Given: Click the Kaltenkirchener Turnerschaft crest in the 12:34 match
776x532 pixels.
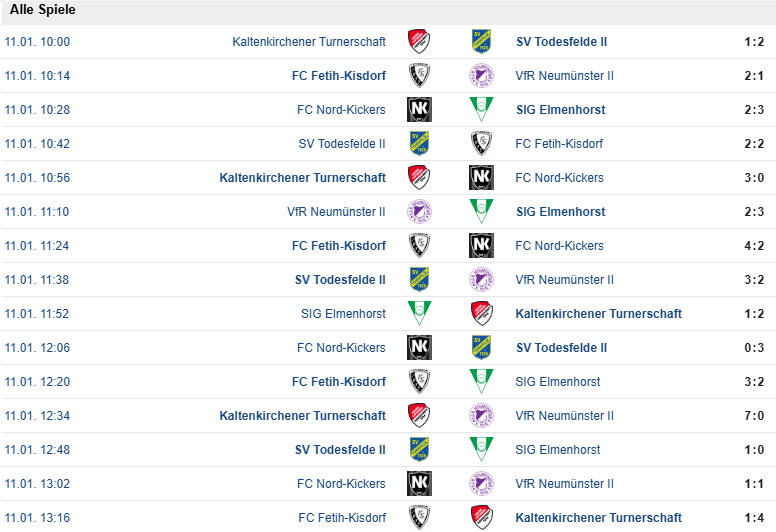Looking at the screenshot, I should [419, 416].
